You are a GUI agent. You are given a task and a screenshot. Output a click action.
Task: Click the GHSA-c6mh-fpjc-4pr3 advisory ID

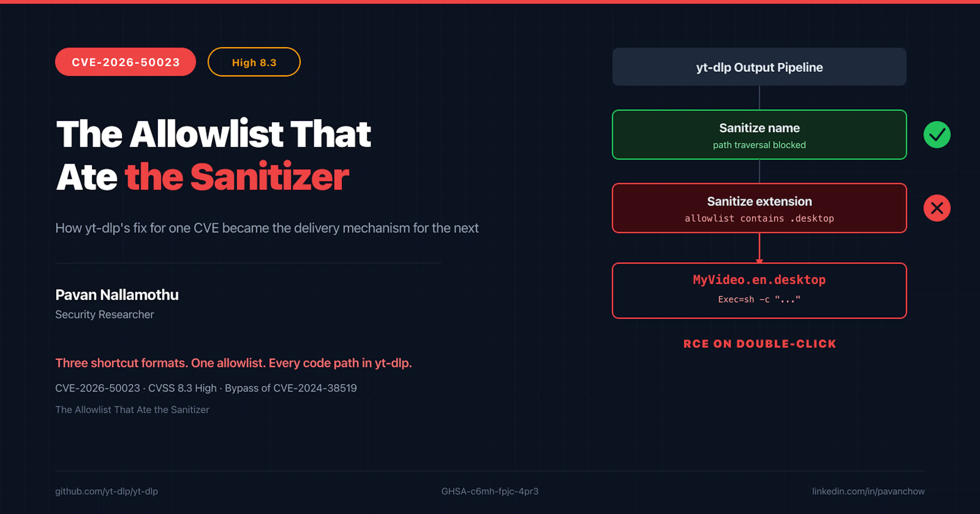click(x=490, y=491)
